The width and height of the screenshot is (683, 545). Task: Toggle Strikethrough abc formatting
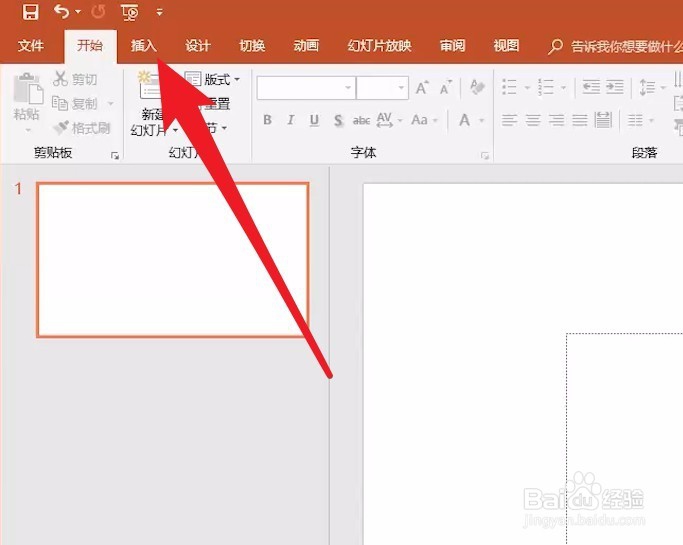361,120
